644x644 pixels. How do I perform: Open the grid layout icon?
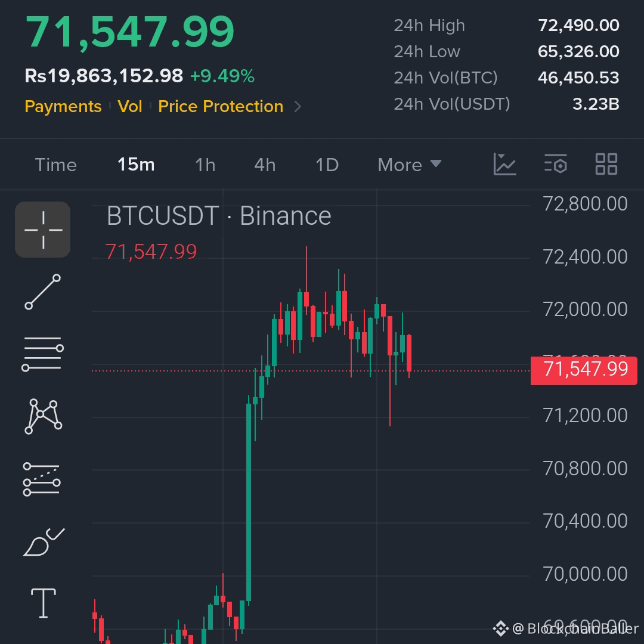pyautogui.click(x=606, y=165)
